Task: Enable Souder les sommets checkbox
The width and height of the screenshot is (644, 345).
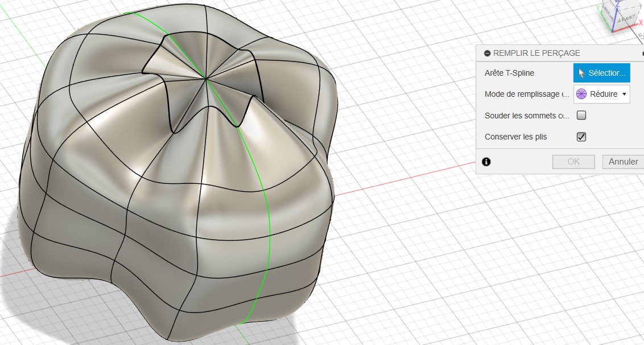Action: click(581, 116)
